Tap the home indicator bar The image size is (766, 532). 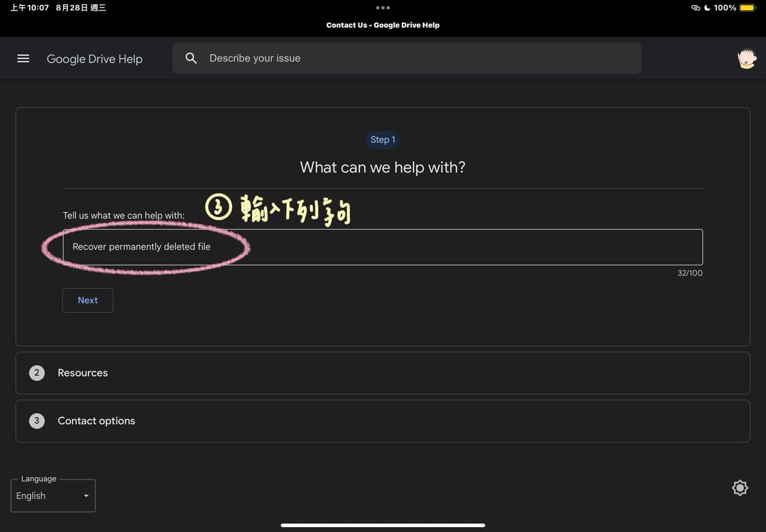[x=383, y=525]
